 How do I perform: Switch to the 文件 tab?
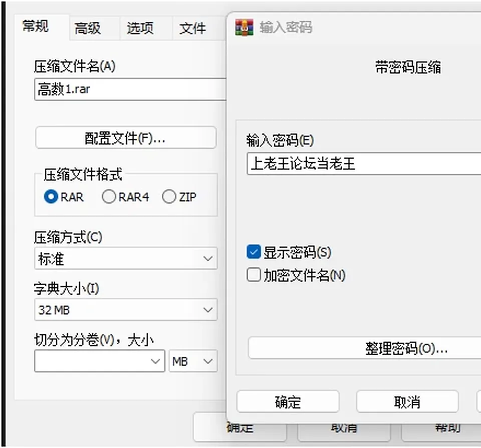192,28
